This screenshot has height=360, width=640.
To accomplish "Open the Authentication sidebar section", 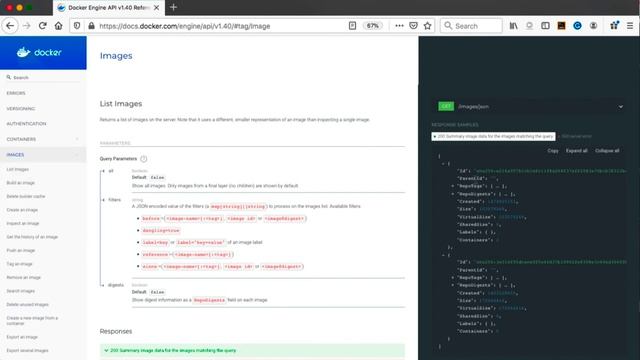I will tap(26, 124).
